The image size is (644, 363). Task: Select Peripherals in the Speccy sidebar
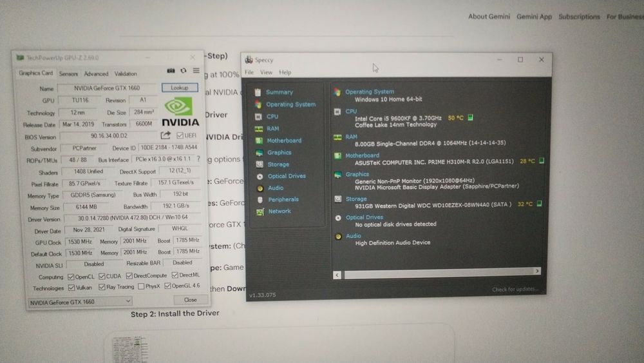[283, 199]
